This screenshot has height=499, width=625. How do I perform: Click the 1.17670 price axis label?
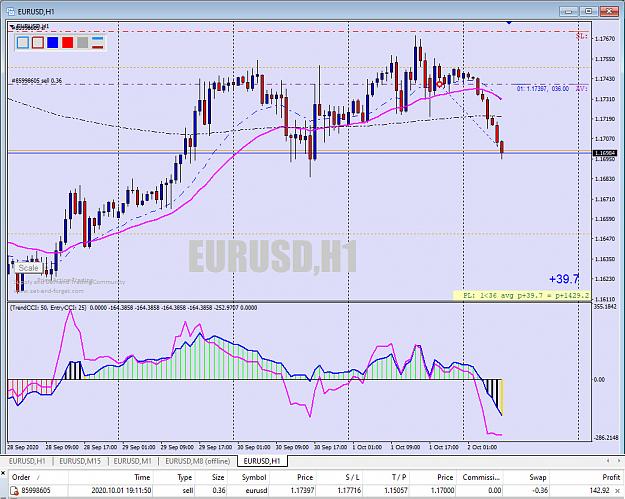tap(605, 39)
